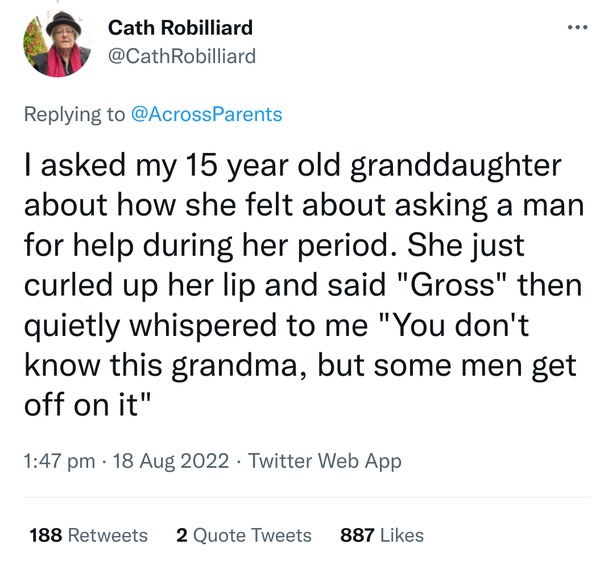Click the Twitter Web App source link
Image resolution: width=600 pixels, height=565 pixels.
coord(324,461)
